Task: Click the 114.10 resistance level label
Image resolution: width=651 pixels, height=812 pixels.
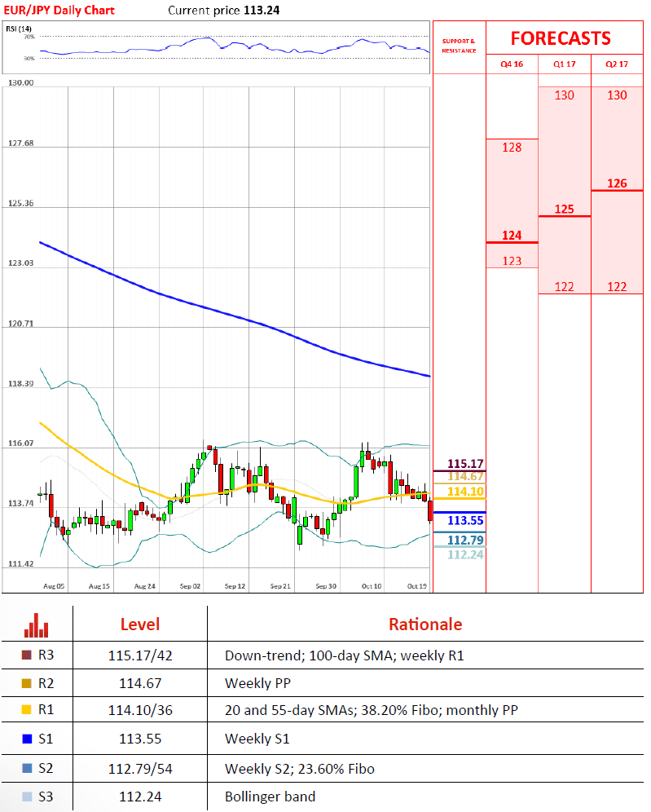Action: 465,492
